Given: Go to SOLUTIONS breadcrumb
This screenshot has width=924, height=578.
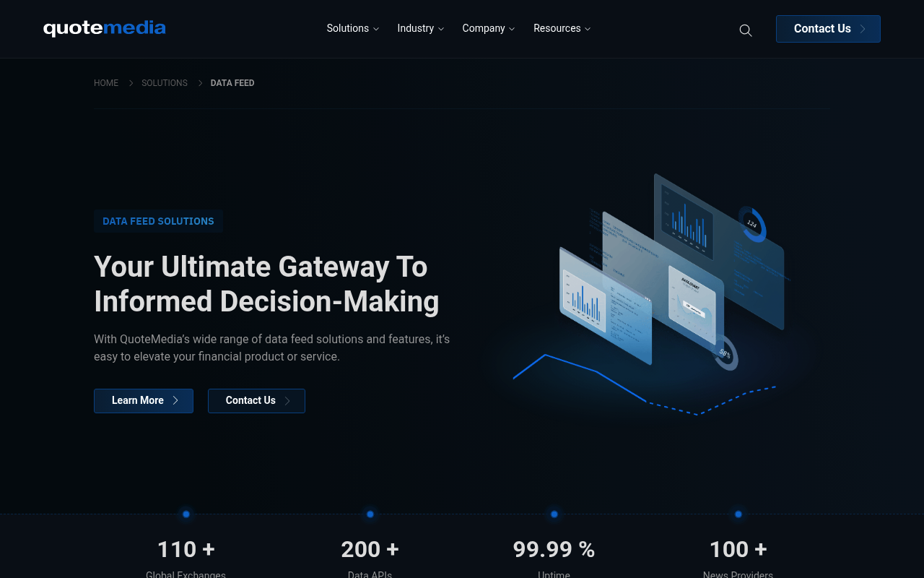Looking at the screenshot, I should coord(165,83).
